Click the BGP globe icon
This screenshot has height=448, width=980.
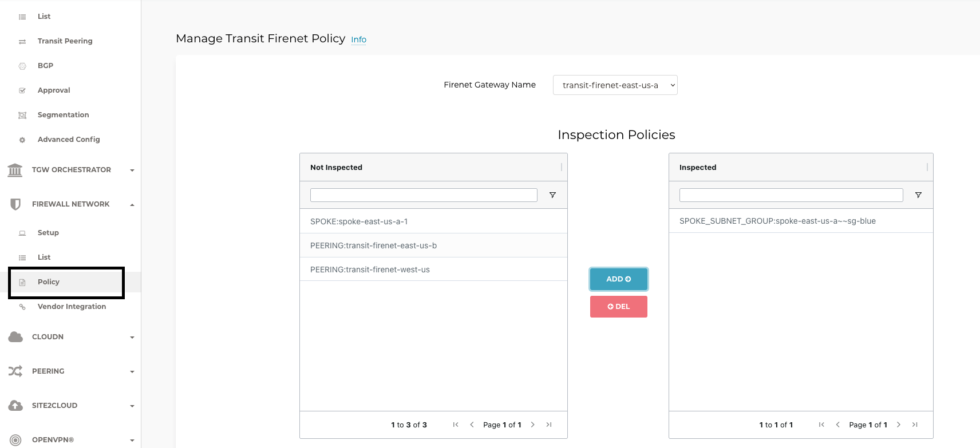coord(22,66)
